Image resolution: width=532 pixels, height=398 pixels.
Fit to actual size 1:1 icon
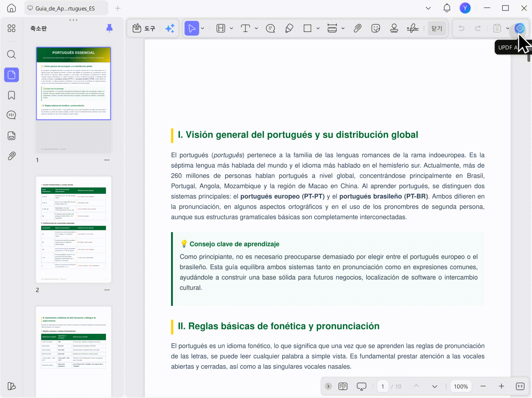tap(520, 386)
